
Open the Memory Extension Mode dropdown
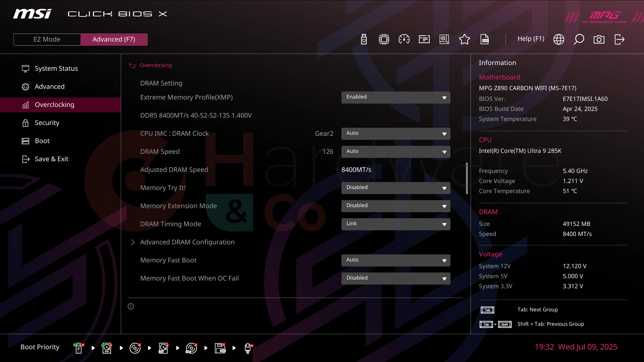396,206
